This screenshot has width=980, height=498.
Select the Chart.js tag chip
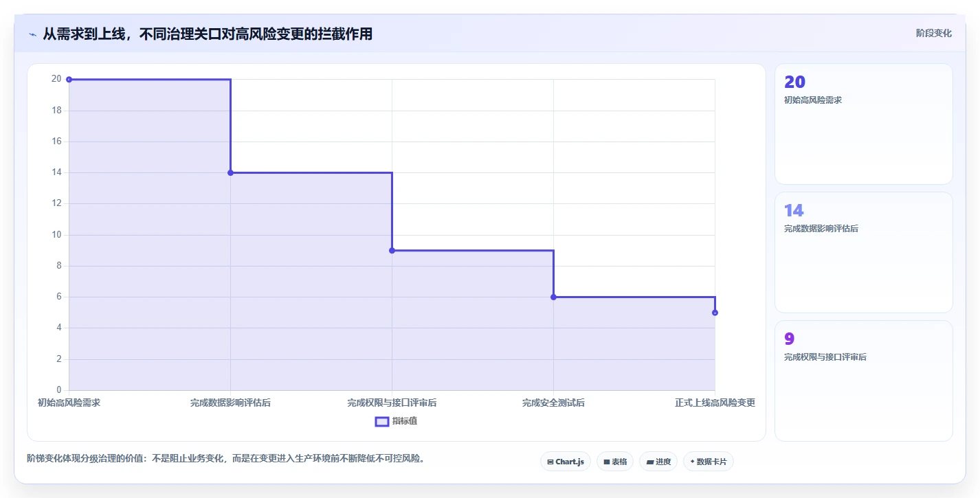(x=566, y=462)
